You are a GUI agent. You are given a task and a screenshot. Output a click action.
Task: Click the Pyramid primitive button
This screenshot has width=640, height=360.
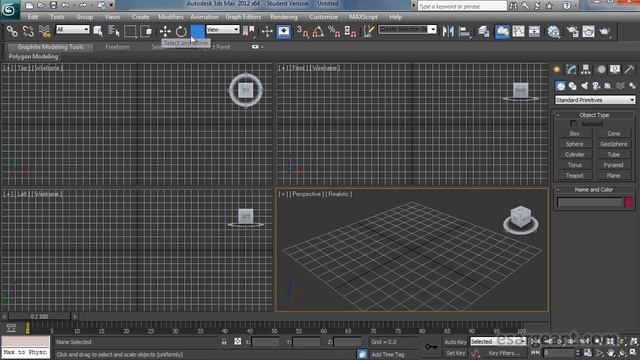click(613, 165)
